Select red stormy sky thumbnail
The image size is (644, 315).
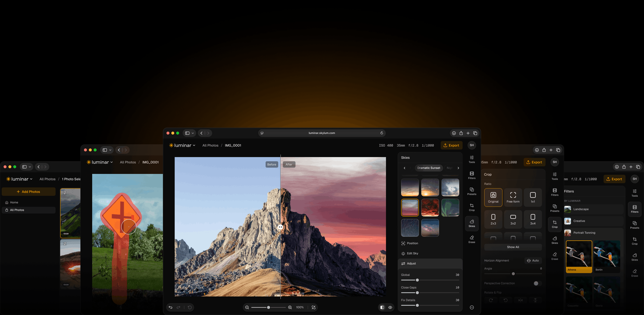coord(430,208)
